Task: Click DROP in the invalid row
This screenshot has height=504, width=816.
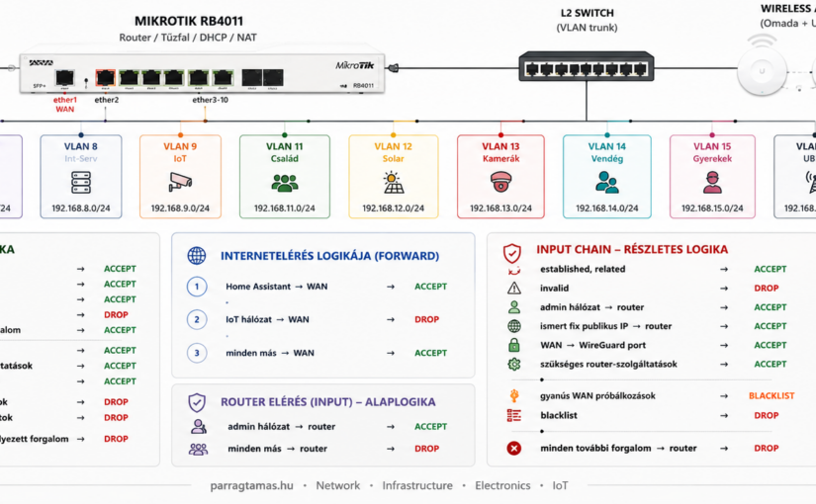Action: [x=767, y=289]
